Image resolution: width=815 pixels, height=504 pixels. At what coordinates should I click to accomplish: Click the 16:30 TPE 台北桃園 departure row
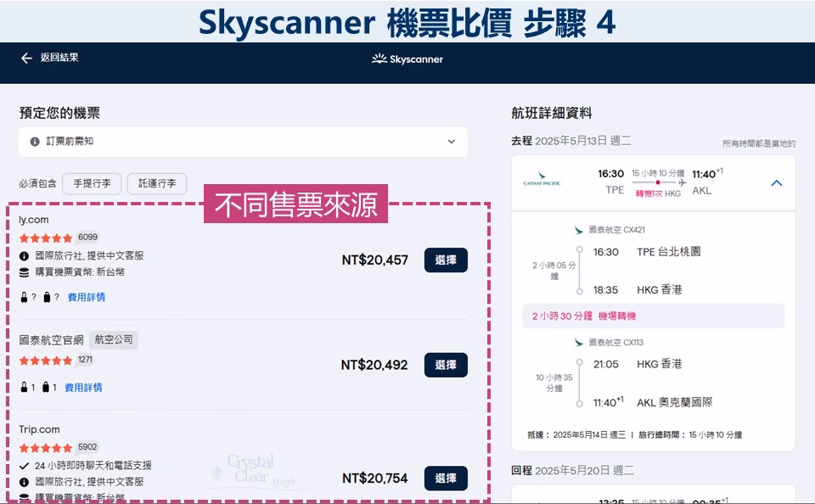pos(647,252)
